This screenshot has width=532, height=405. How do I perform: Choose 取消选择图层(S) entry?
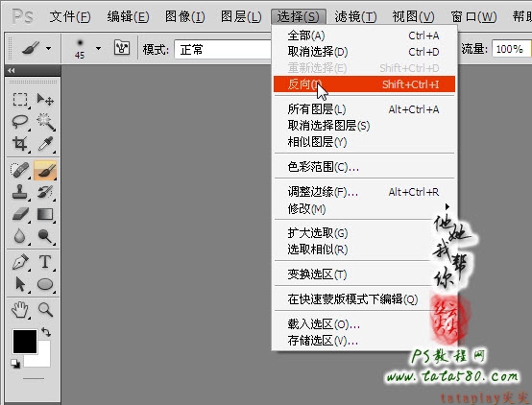(x=364, y=126)
